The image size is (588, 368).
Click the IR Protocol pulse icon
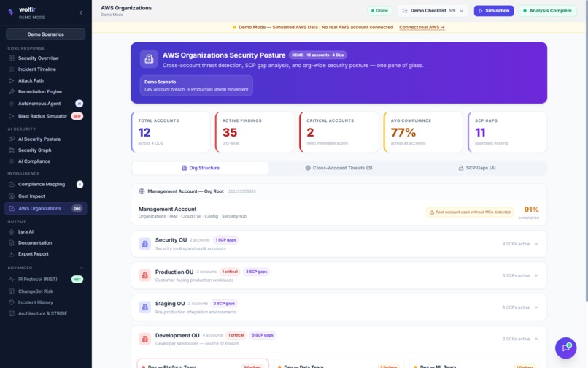pyautogui.click(x=12, y=279)
